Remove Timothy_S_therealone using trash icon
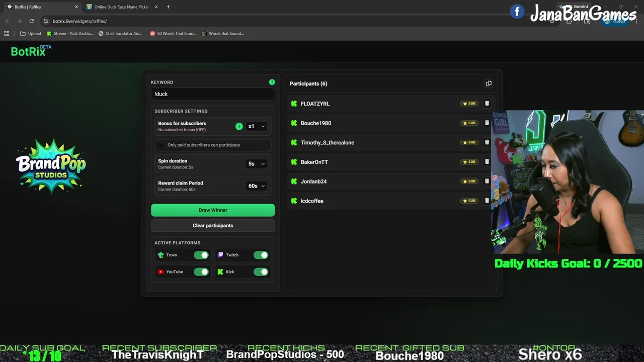Screen dimensions: 644x362 click(x=487, y=142)
